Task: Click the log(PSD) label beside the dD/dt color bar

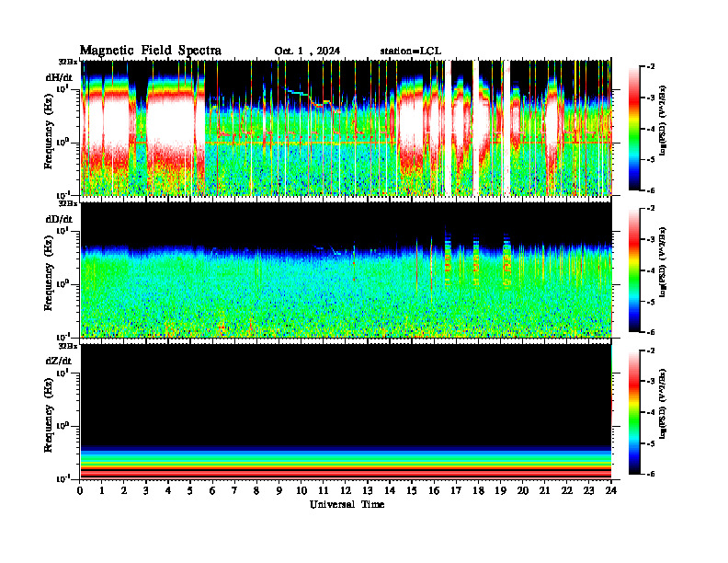Action: (663, 262)
